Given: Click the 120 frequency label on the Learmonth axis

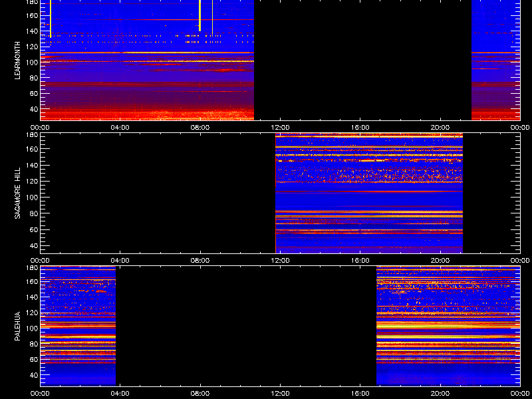Looking at the screenshot, I should point(32,47).
